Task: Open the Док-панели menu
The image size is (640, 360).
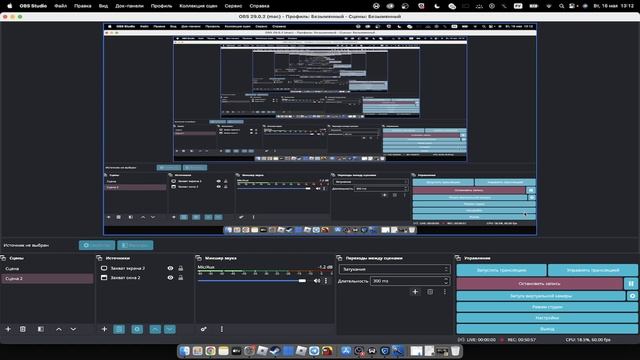Action: coord(129,6)
